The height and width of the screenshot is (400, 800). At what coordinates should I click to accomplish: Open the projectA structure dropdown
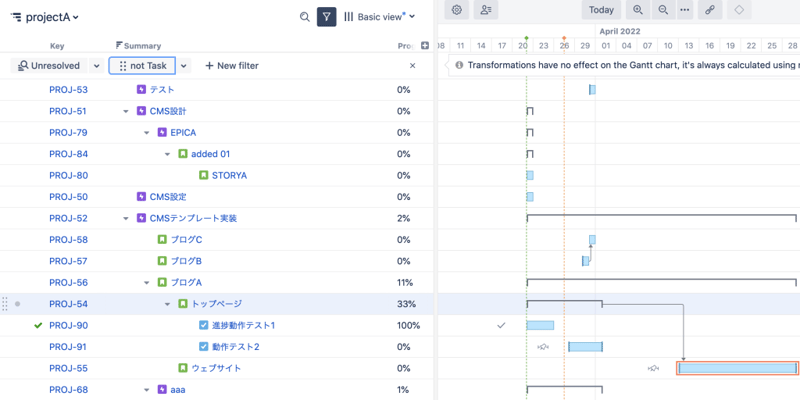tap(46, 17)
